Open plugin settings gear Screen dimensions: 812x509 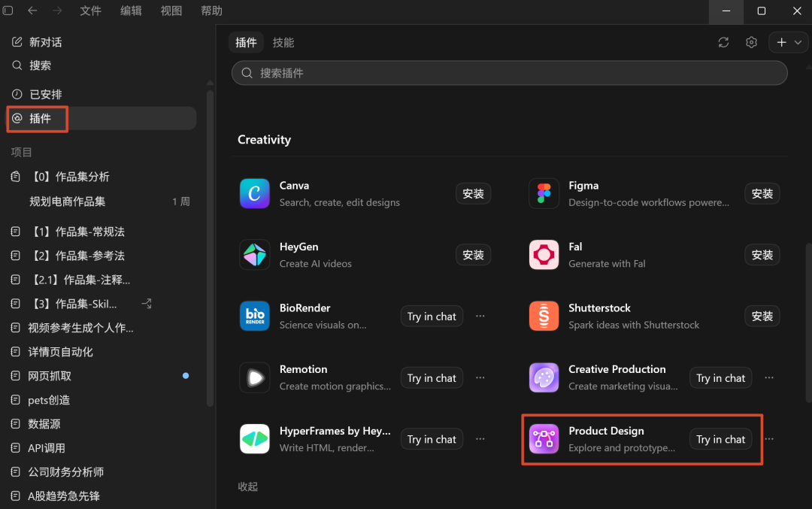pyautogui.click(x=751, y=42)
